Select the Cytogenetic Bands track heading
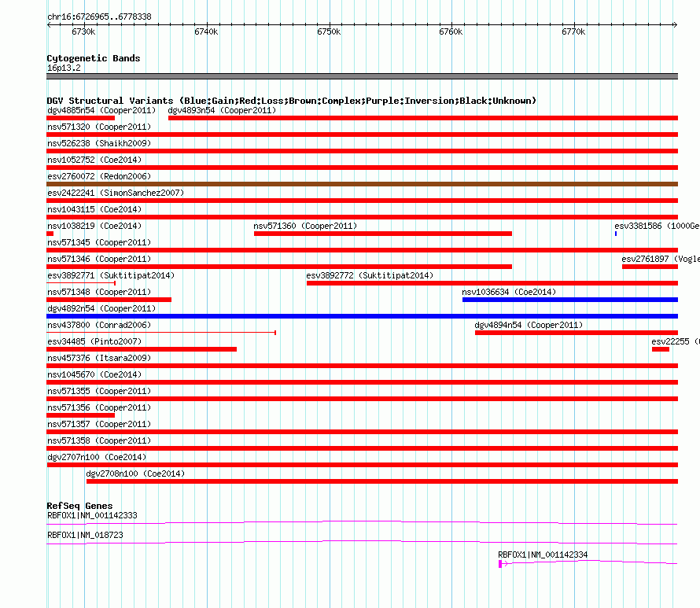This screenshot has height=608, width=700. tap(94, 58)
